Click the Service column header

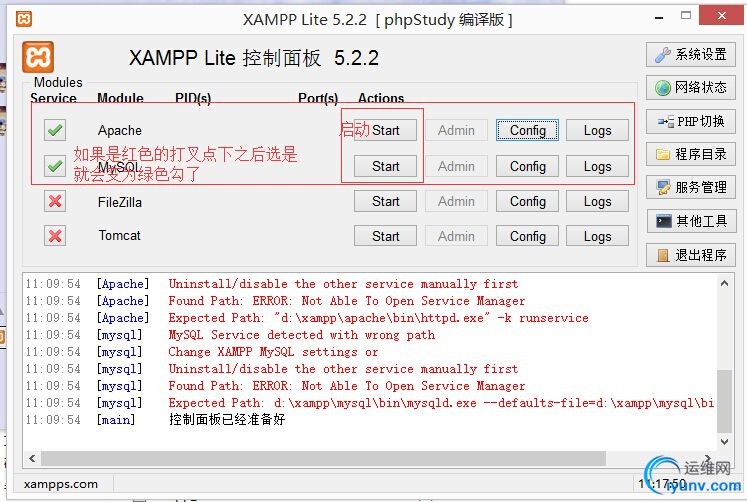tap(53, 98)
